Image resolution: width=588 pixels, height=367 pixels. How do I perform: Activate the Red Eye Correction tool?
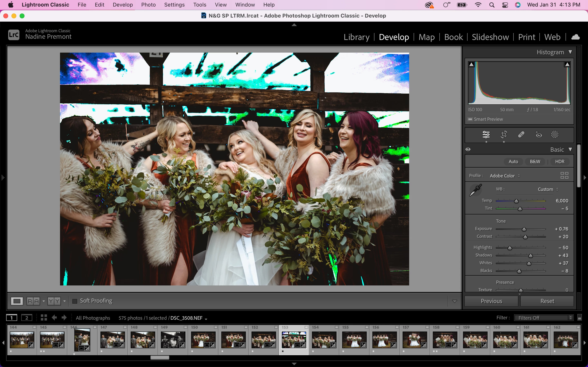pyautogui.click(x=538, y=135)
